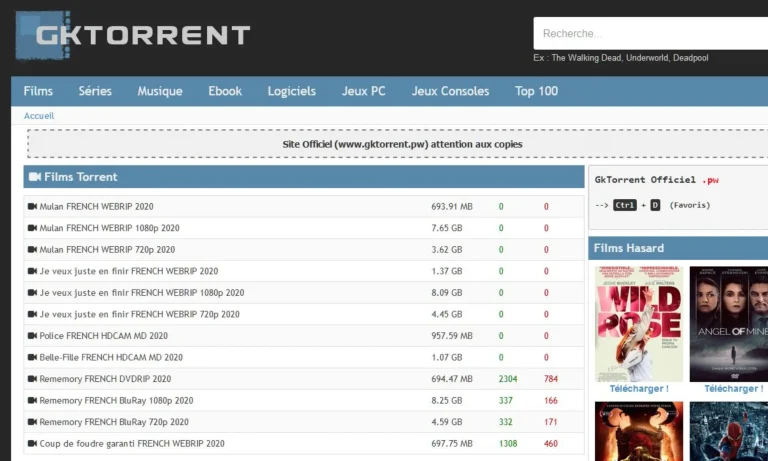Open the Films menu tab
This screenshot has width=768, height=461.
(38, 91)
